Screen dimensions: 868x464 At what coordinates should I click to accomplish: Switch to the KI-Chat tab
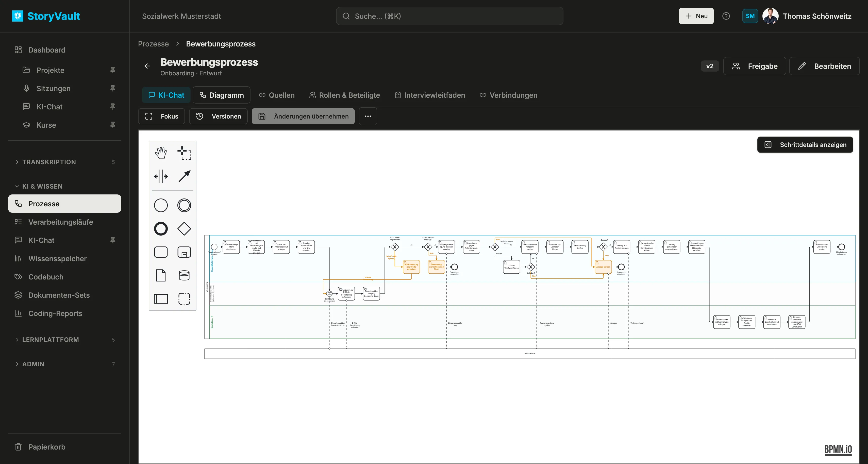coord(166,95)
